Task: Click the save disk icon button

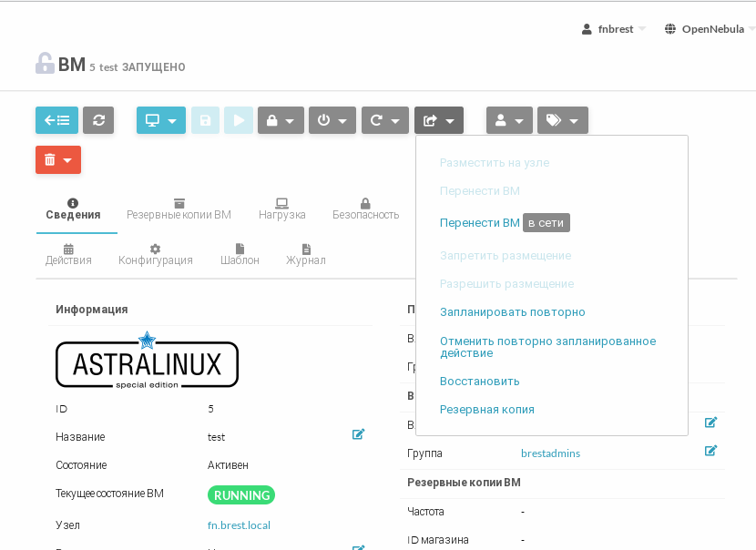Action: [x=205, y=120]
